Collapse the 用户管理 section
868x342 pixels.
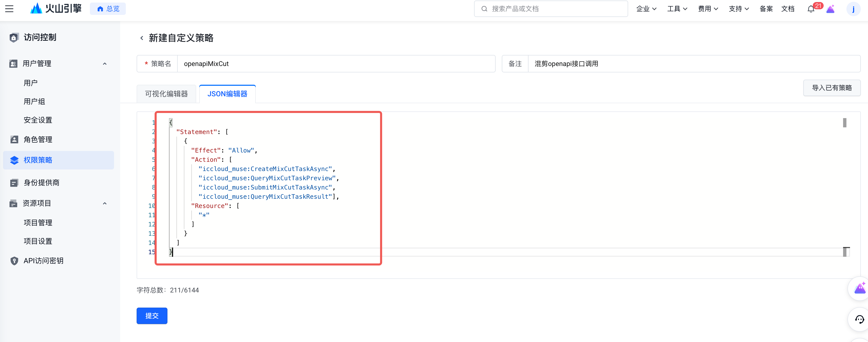(105, 64)
